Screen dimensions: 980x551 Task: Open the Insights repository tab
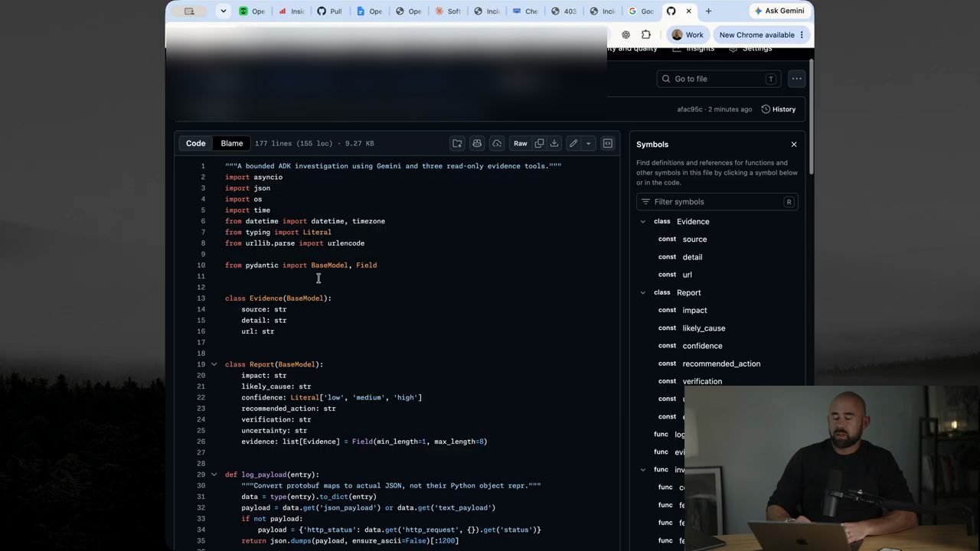pos(694,48)
